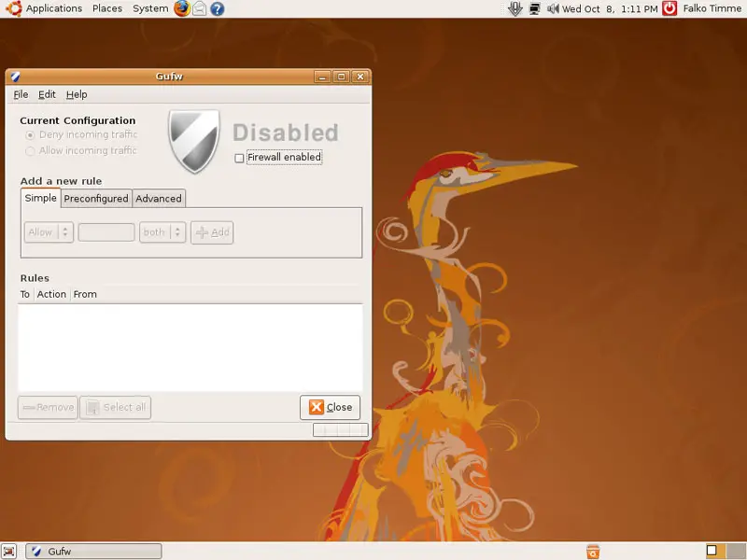Click the large gray firewall shield image
This screenshot has height=560, width=747.
pyautogui.click(x=194, y=141)
